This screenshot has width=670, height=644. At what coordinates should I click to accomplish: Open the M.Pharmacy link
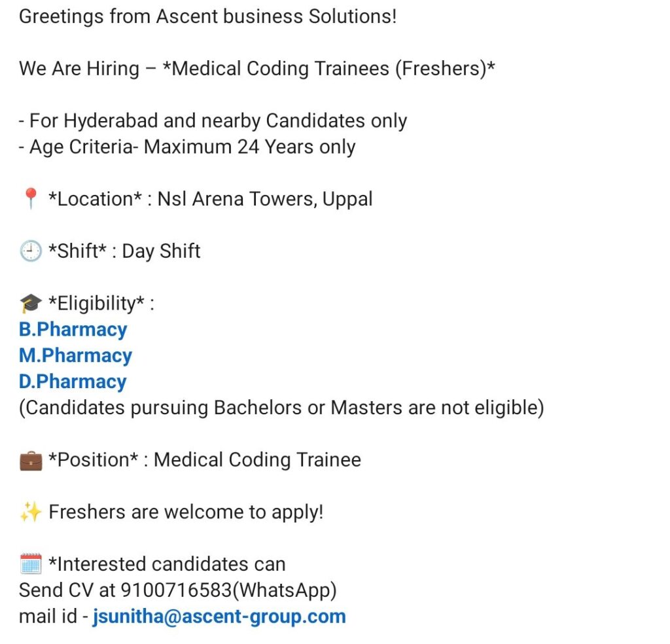click(x=75, y=355)
